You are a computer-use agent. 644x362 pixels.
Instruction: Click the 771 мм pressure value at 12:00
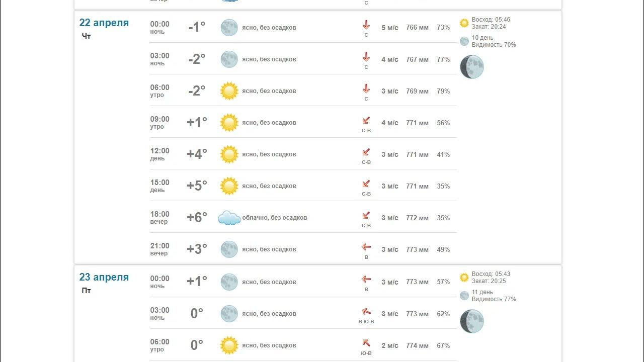(x=418, y=154)
